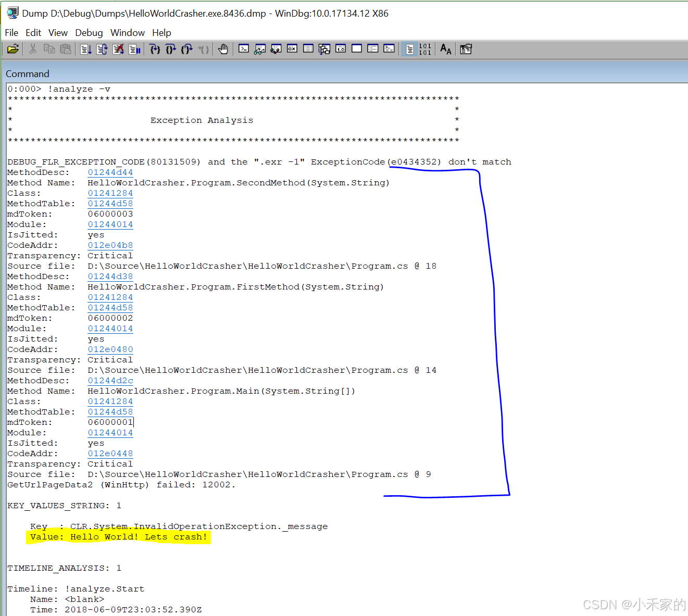Open the Registers window toolbar icon
The height and width of the screenshot is (616, 688).
(x=292, y=49)
